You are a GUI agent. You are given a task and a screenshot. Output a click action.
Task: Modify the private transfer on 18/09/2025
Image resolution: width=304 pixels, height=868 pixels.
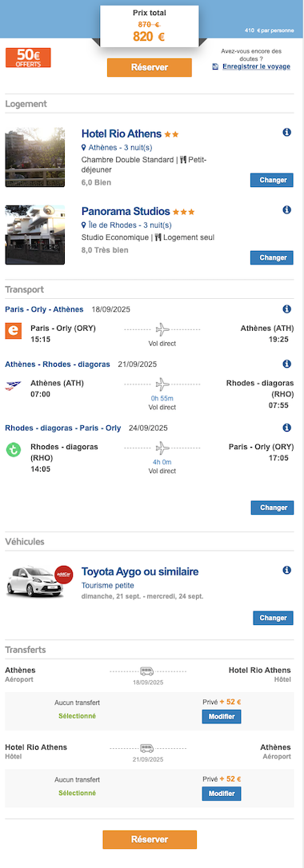point(222,717)
